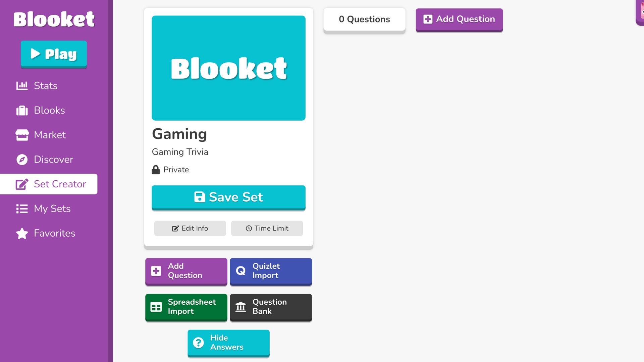Click the Blooket banner thumbnail
The image size is (644, 362).
tap(229, 67)
